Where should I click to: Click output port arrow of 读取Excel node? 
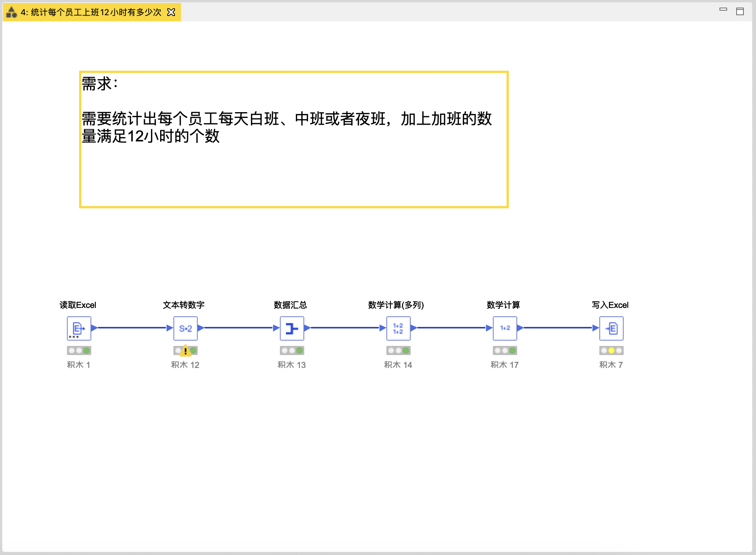[94, 328]
